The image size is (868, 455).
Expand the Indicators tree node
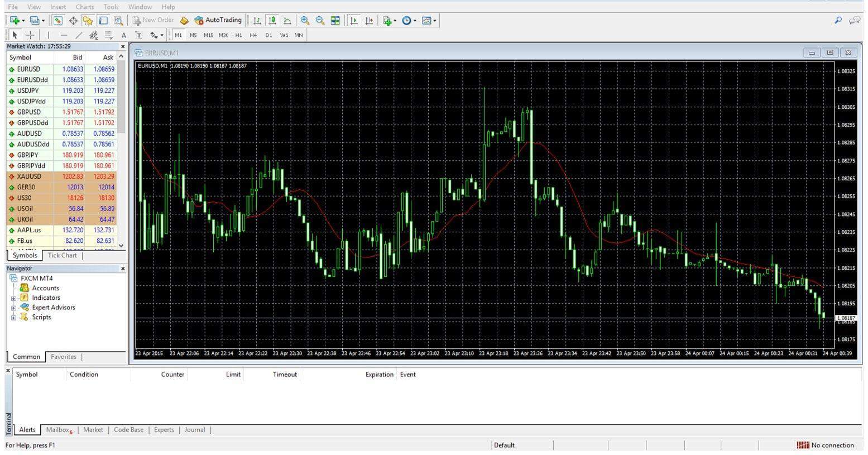coord(13,298)
